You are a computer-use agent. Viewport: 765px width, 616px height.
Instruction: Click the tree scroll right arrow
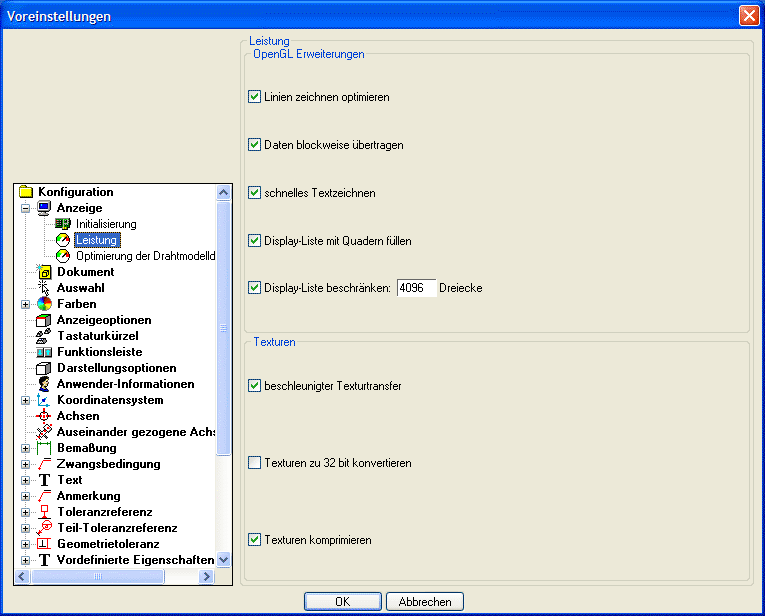pyautogui.click(x=207, y=576)
